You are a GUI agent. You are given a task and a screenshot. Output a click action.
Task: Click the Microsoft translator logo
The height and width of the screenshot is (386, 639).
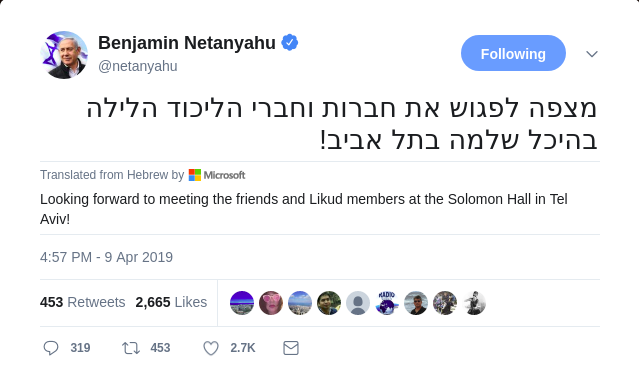tap(217, 175)
